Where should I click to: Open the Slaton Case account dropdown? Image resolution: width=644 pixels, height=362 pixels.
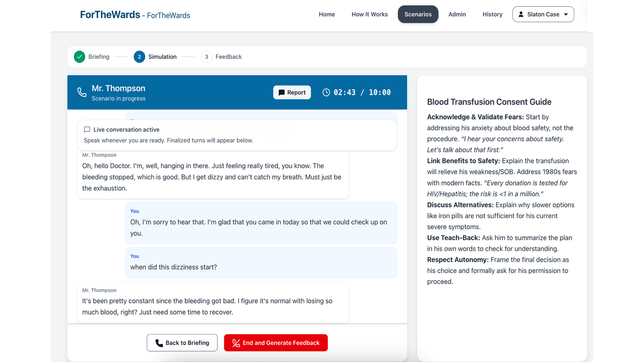[543, 14]
